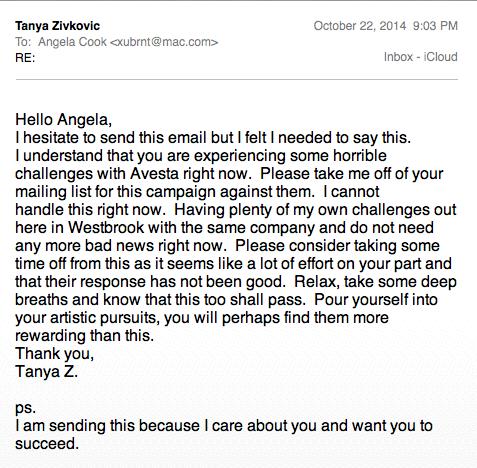This screenshot has width=477, height=468.
Task: Click the header divider line below RE:
Action: click(x=237, y=80)
